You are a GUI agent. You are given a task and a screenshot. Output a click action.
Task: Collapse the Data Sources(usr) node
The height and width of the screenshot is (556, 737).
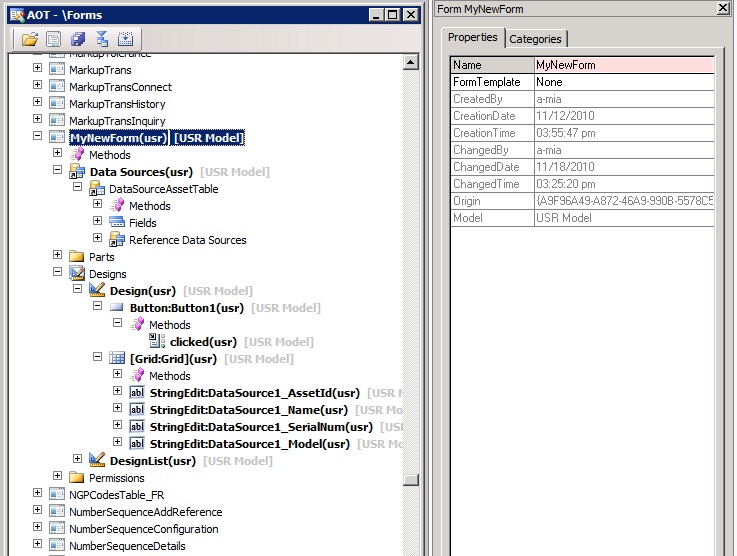57,169
